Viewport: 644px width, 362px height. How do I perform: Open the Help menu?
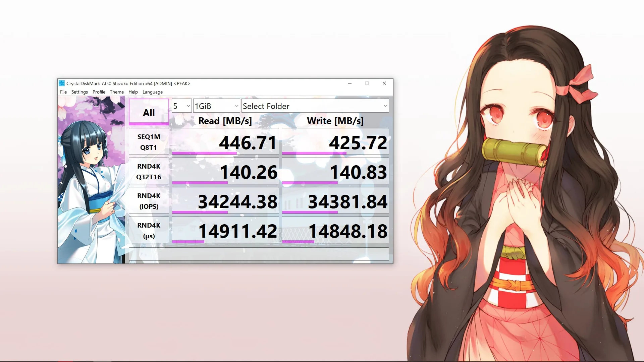click(133, 92)
